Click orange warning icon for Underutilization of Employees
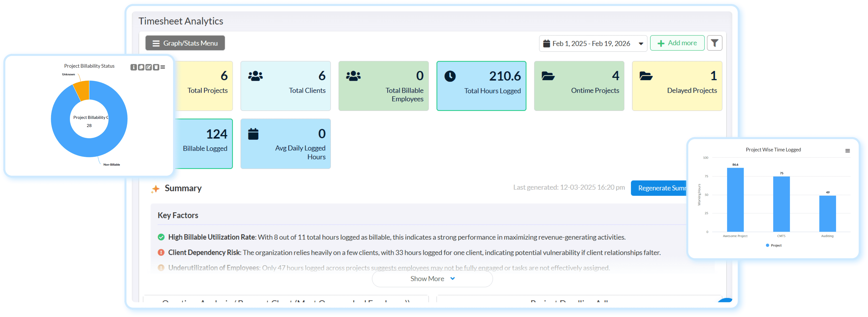The height and width of the screenshot is (317, 868). tap(161, 268)
